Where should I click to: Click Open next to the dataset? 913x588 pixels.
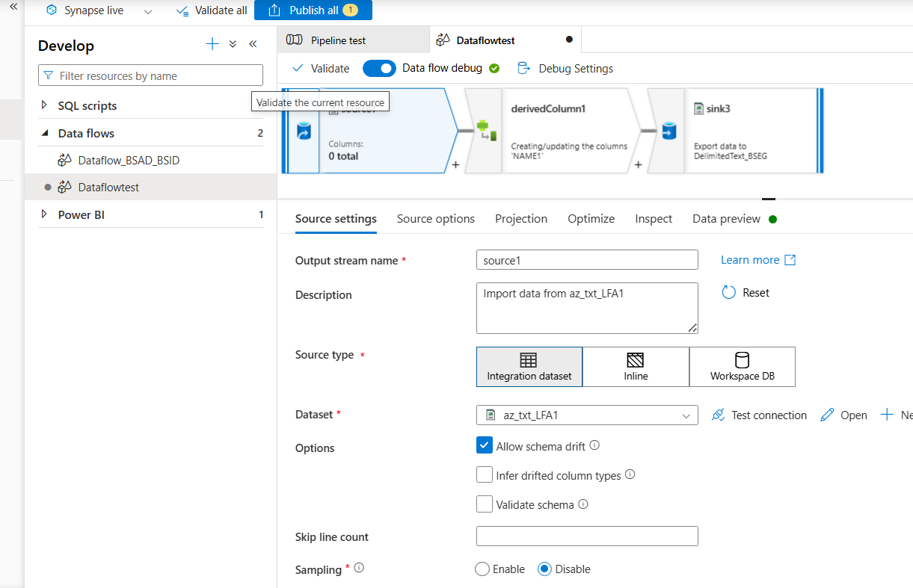pos(844,415)
